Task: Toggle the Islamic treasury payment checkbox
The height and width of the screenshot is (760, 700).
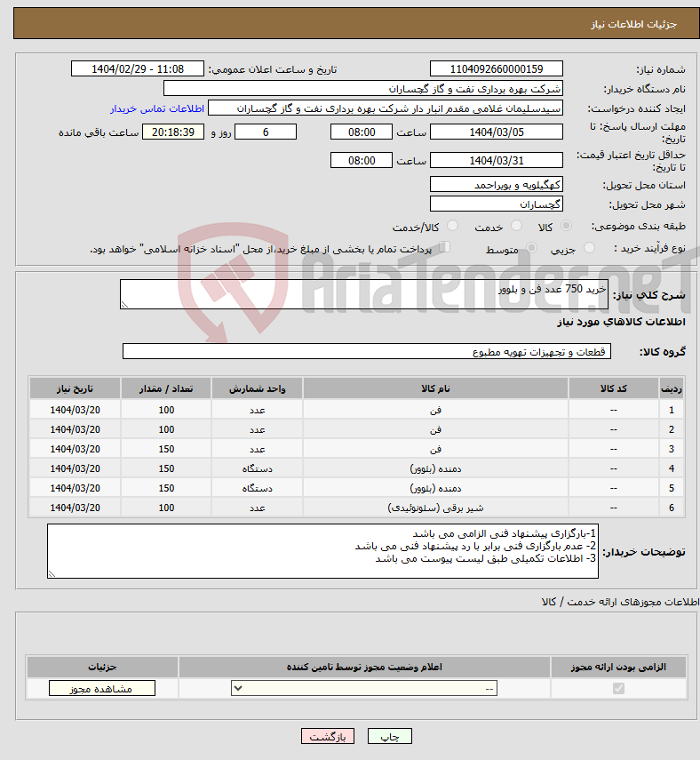Action: pyautogui.click(x=444, y=247)
